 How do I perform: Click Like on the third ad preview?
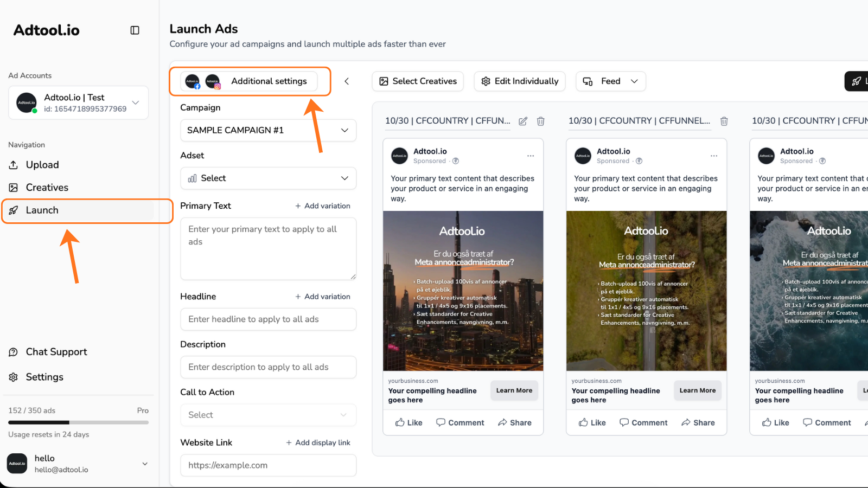pyautogui.click(x=776, y=422)
